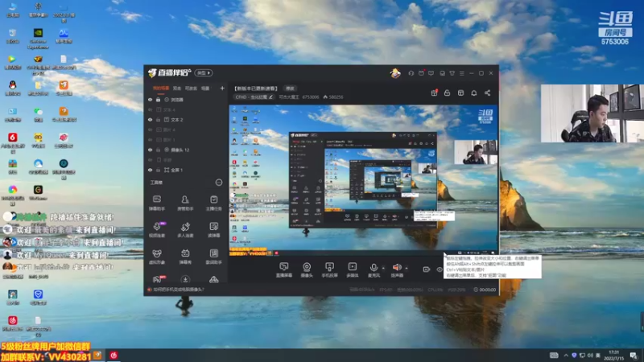
Task: Open the 弹幕秀 danmaku show tool
Action: click(x=185, y=257)
